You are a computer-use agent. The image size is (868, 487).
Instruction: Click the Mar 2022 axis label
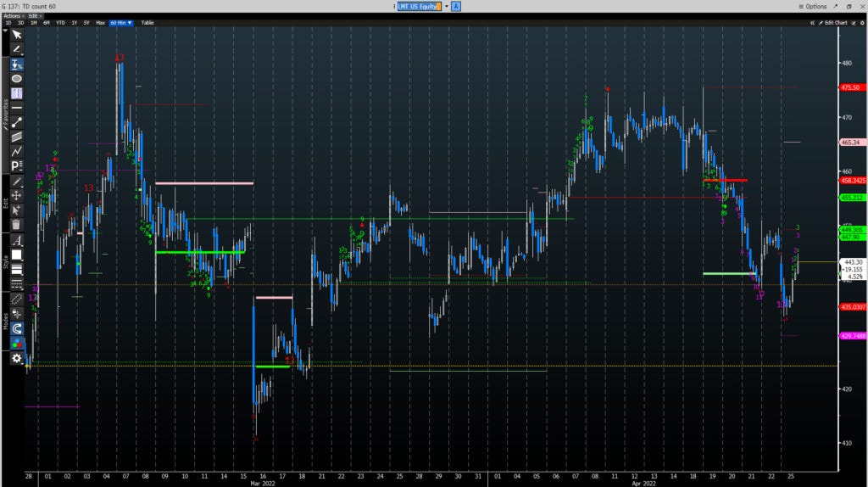point(263,484)
